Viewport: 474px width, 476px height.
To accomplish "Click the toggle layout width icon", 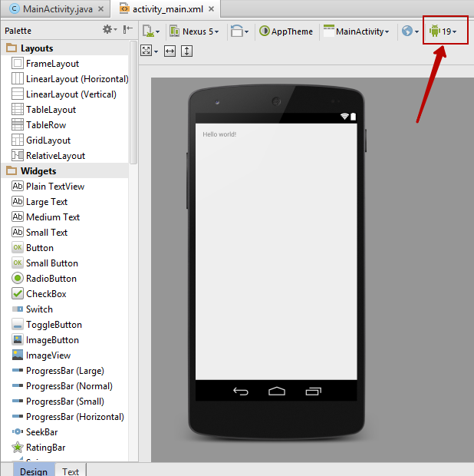I will [170, 51].
